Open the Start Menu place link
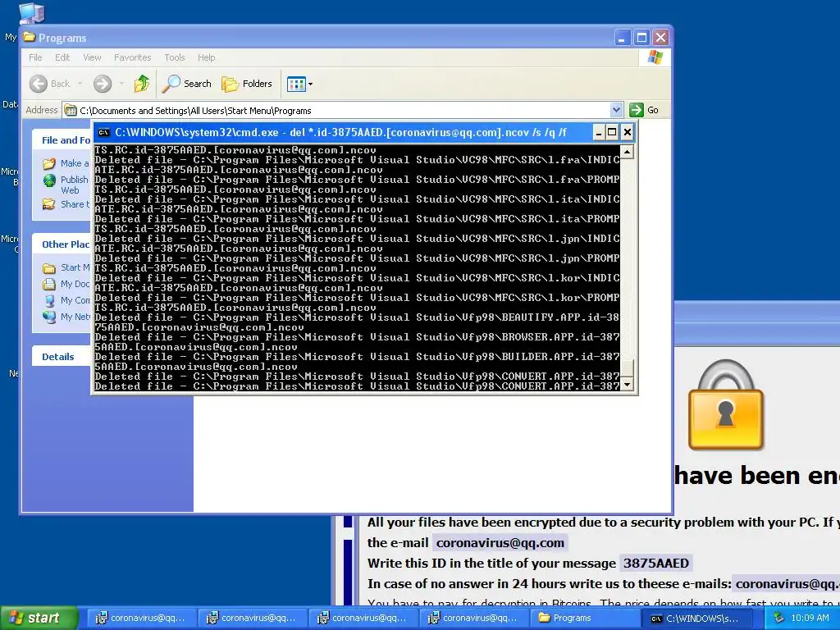Image resolution: width=840 pixels, height=630 pixels. click(75, 267)
